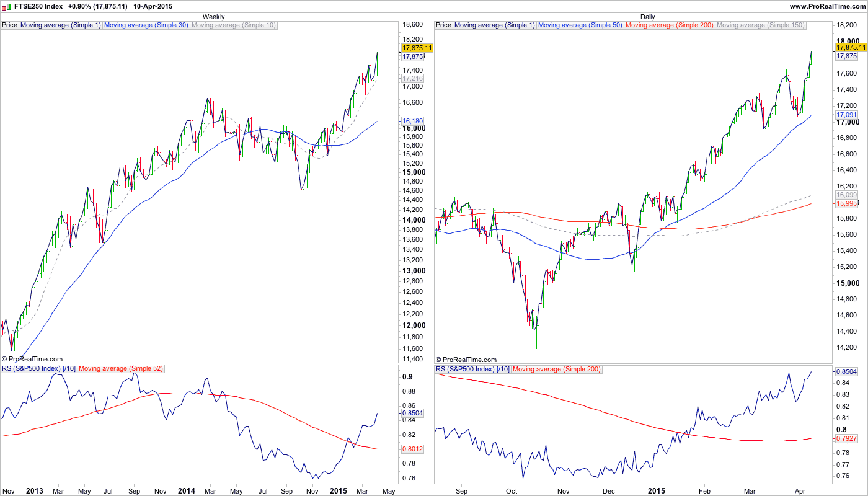Click the +0.90% change value in the title
Image resolution: width=868 pixels, height=496 pixels.
point(78,6)
